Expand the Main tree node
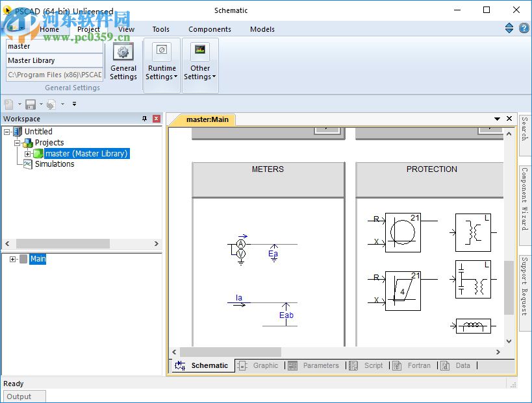Screen dimensions: 532x403 12,259
